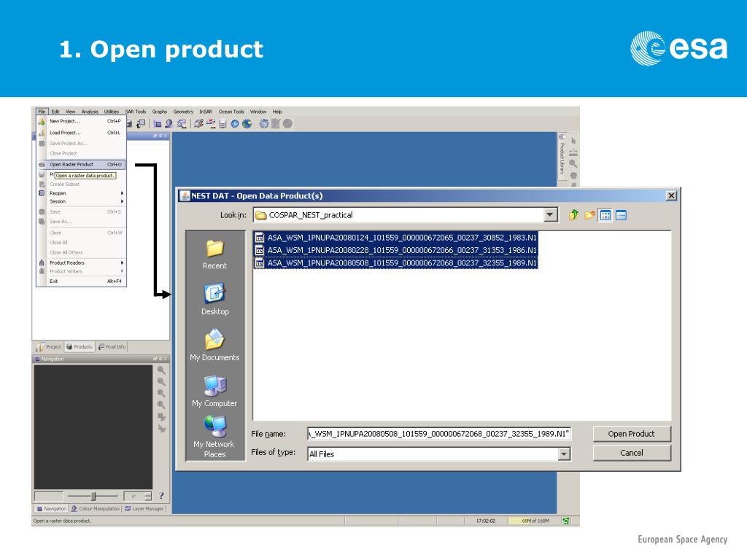The image size is (747, 560).
Task: Click the navigation window toolbar icon
Action: pos(158,124)
